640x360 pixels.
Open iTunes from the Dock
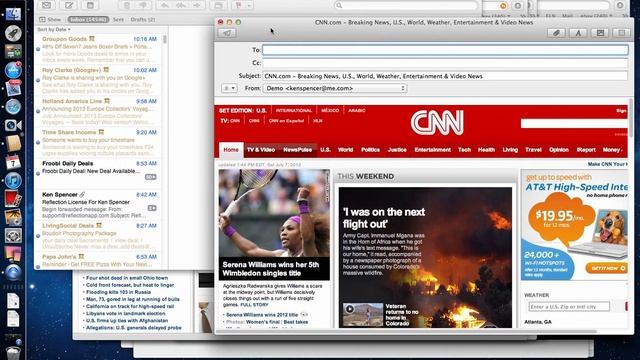(x=13, y=180)
